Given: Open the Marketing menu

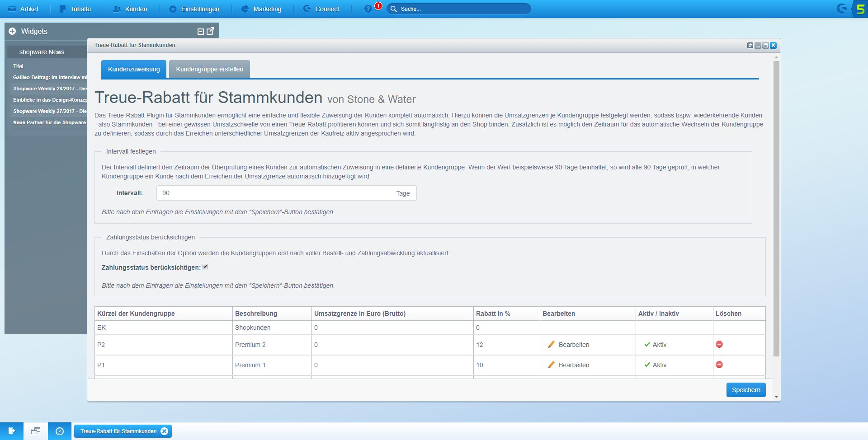Looking at the screenshot, I should pyautogui.click(x=261, y=9).
